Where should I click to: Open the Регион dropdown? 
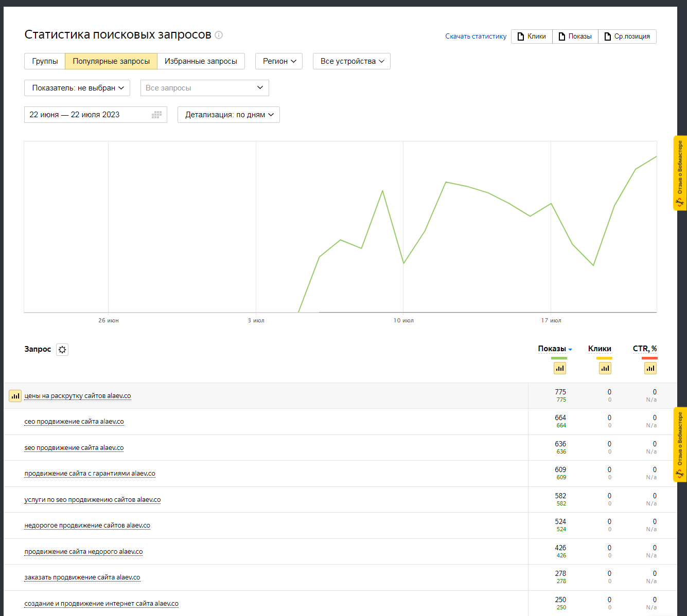pos(279,61)
